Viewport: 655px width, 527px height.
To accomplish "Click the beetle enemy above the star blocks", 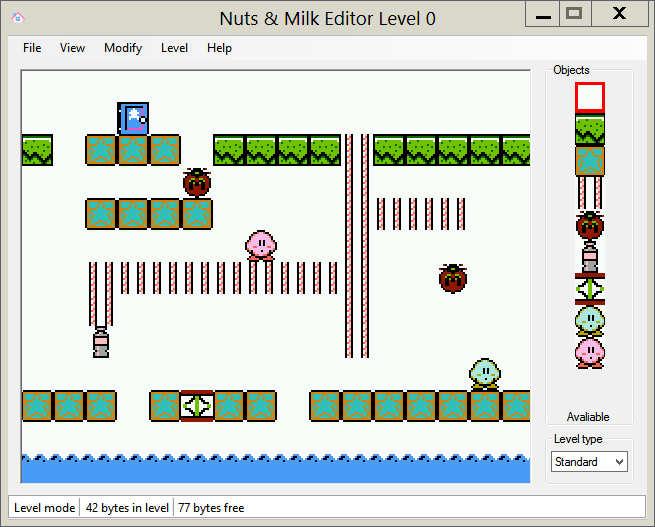I will [x=197, y=182].
